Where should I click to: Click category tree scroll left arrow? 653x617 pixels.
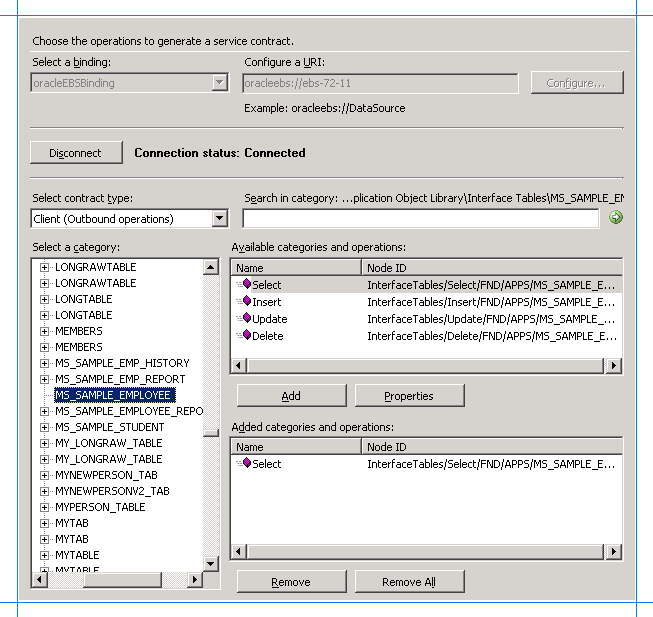tap(40, 580)
